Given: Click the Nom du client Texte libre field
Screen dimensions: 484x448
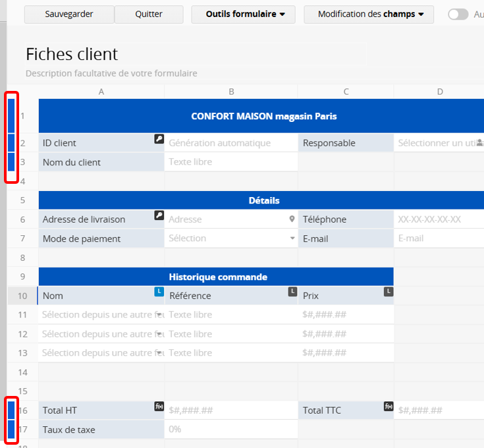Looking at the screenshot, I should click(x=230, y=162).
